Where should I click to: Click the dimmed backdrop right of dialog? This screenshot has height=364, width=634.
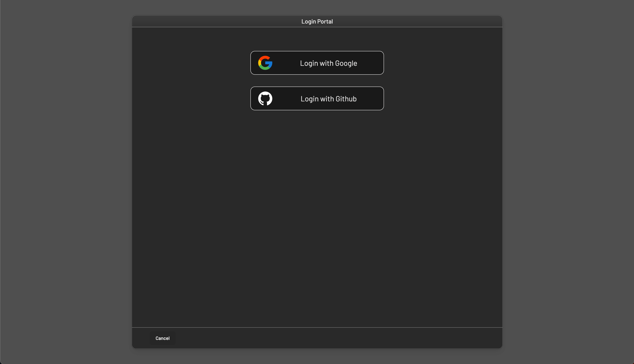coord(568,182)
